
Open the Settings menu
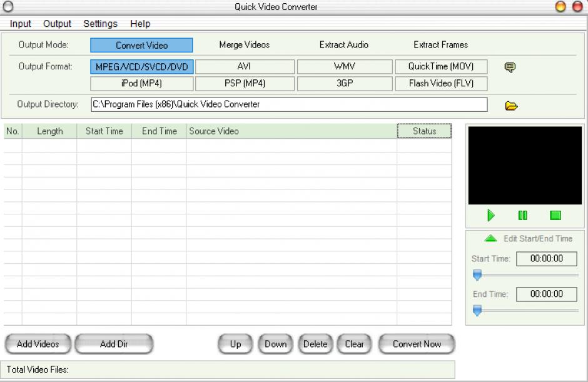[100, 24]
